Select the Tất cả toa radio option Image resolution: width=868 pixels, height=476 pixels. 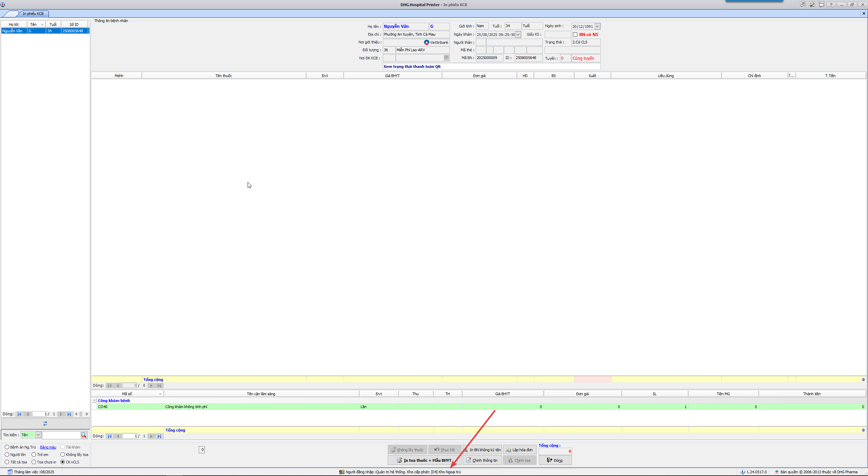pyautogui.click(x=7, y=462)
